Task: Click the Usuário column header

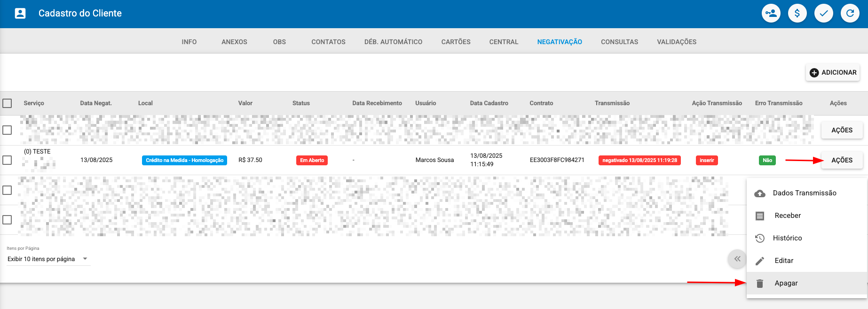Action: pyautogui.click(x=426, y=103)
